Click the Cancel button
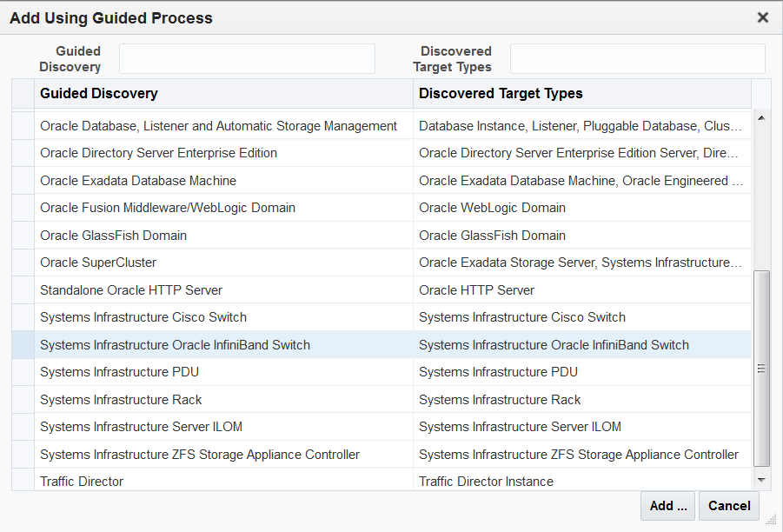 pyautogui.click(x=728, y=506)
